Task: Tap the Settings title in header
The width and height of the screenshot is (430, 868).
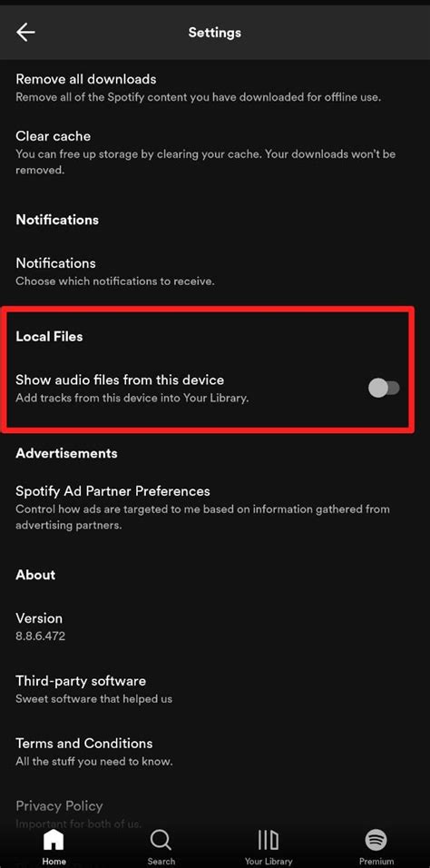Action: click(215, 33)
